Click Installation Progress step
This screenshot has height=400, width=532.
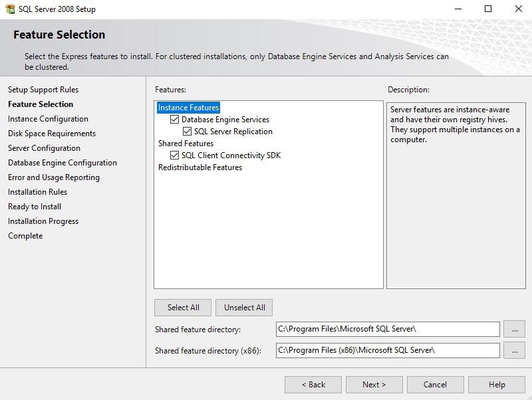43,221
